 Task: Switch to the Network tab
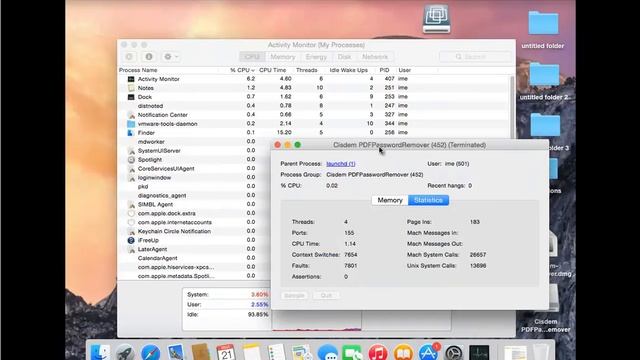point(375,57)
